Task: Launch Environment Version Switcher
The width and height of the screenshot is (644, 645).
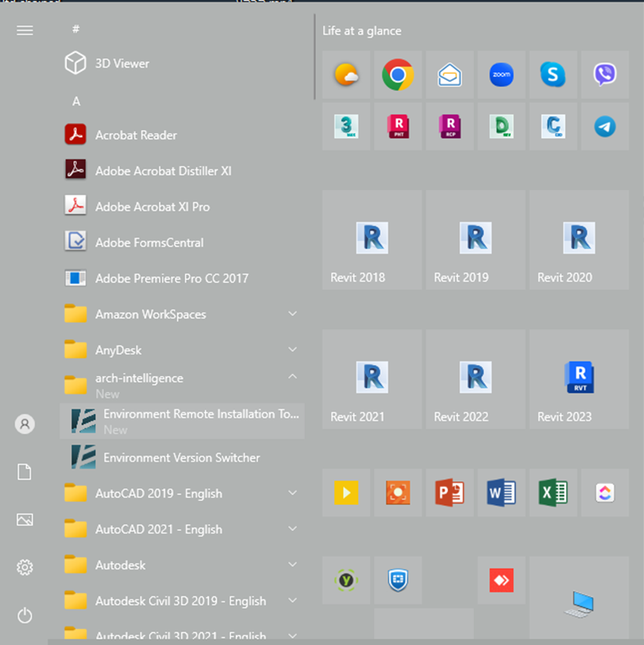Action: (x=182, y=458)
